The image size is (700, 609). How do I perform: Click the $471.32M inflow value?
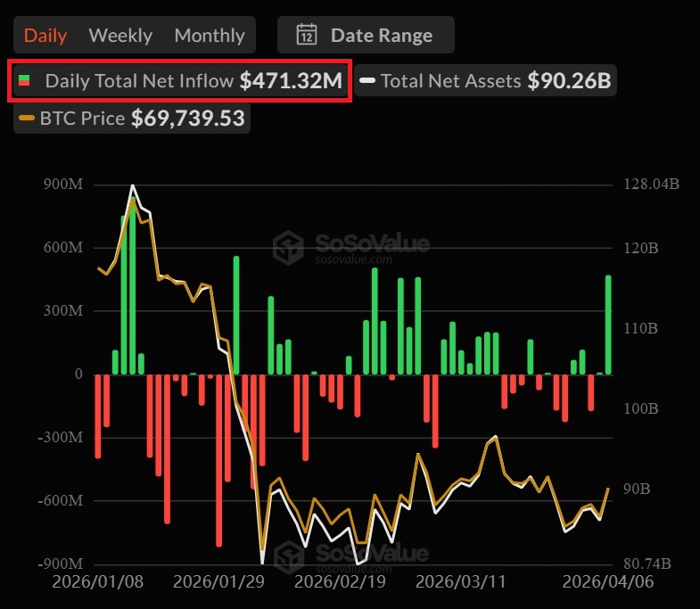pyautogui.click(x=291, y=81)
